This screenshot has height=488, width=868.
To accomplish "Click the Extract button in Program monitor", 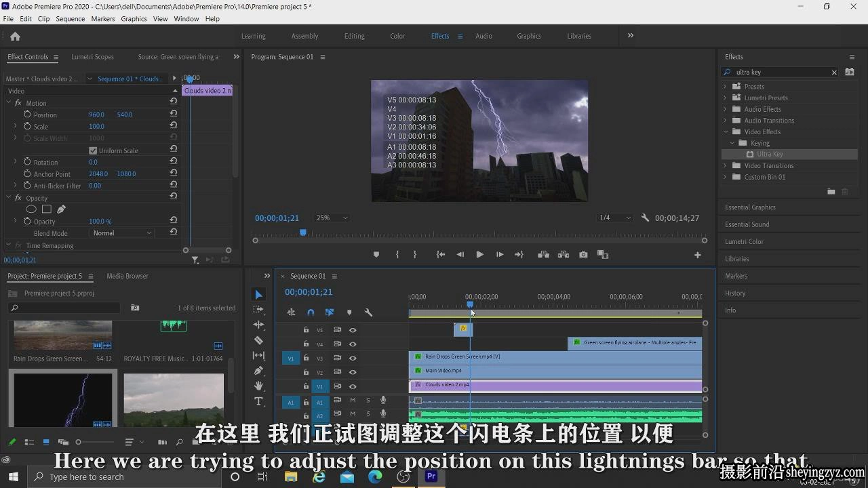I will click(x=564, y=255).
